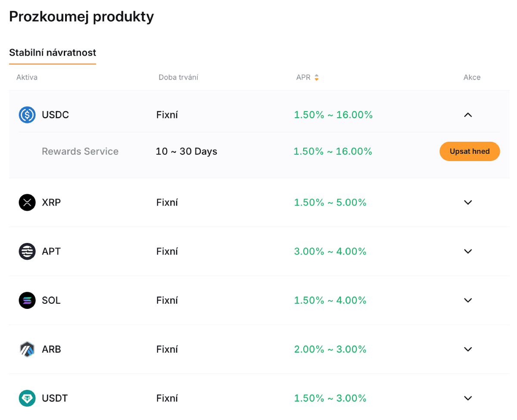Expand the USDT row chevron
Screen dimensions: 517x420
point(468,398)
